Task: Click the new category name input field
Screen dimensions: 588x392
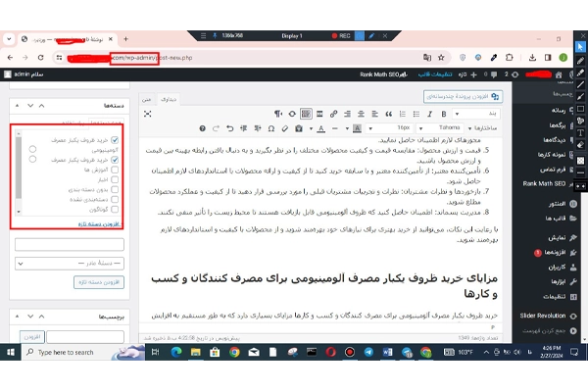Action: (x=70, y=245)
